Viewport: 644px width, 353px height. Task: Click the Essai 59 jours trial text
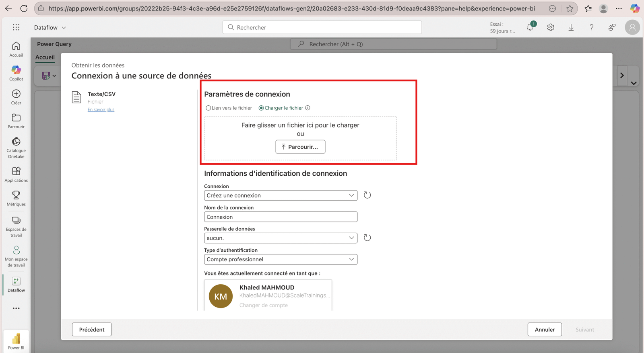[502, 27]
